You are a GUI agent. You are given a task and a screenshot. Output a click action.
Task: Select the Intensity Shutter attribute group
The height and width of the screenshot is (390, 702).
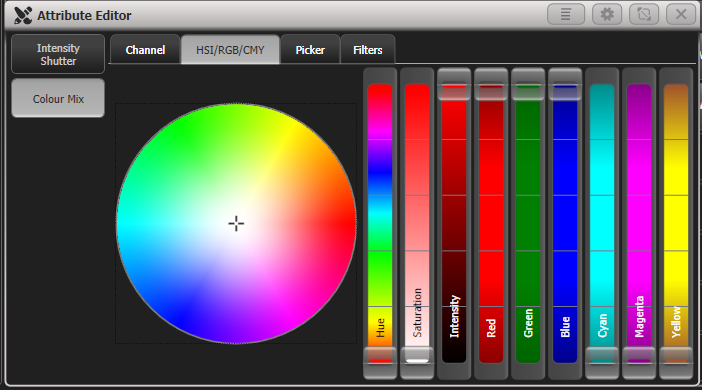pos(58,54)
